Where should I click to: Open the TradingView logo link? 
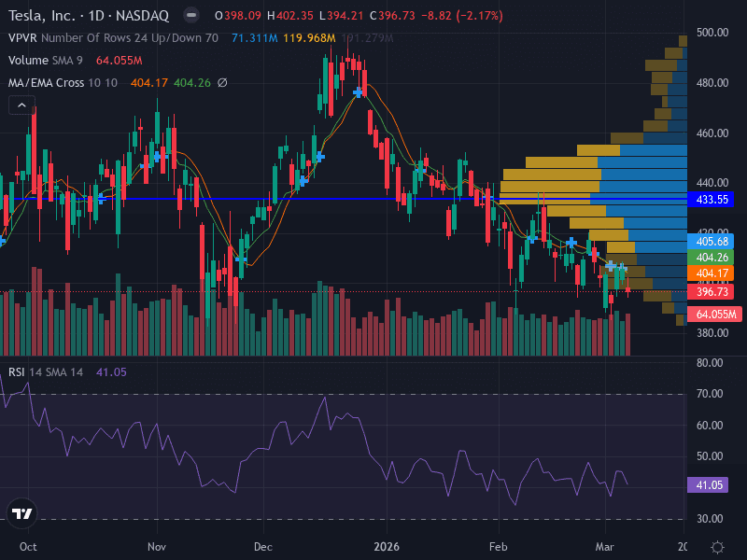point(21,513)
